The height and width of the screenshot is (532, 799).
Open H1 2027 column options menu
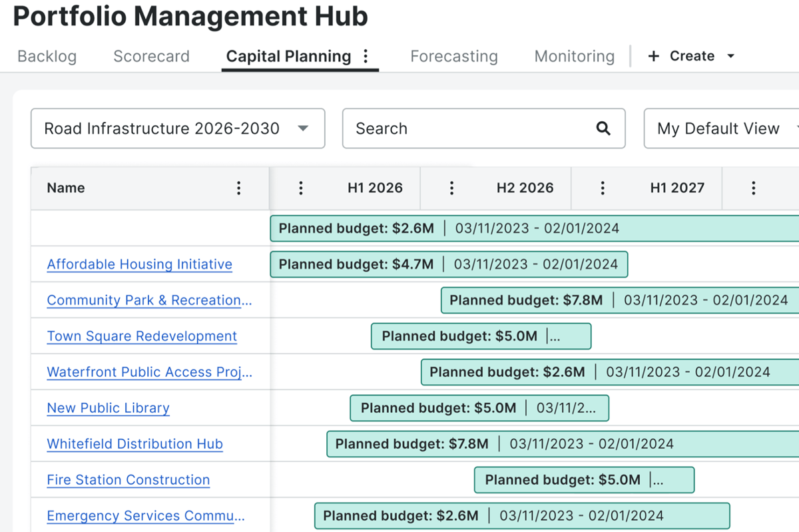point(603,188)
